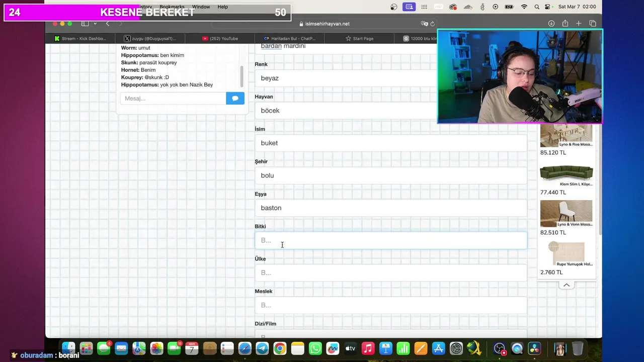
Task: Switch to the Start Page tab
Action: pos(359,38)
